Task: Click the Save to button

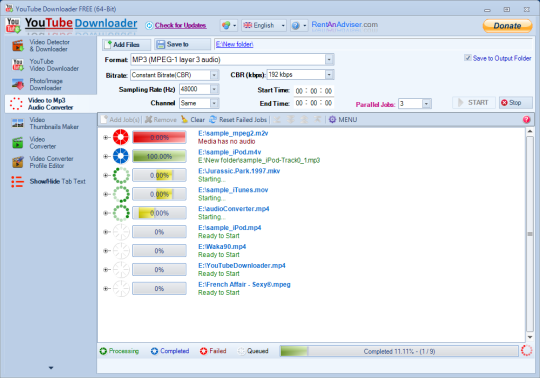Action: (183, 44)
